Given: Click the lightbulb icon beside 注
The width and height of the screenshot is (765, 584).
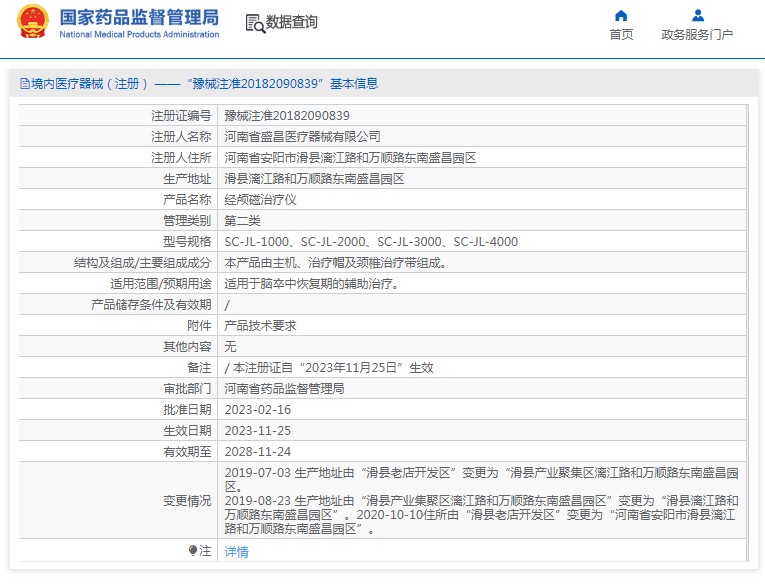Looking at the screenshot, I should click(193, 550).
